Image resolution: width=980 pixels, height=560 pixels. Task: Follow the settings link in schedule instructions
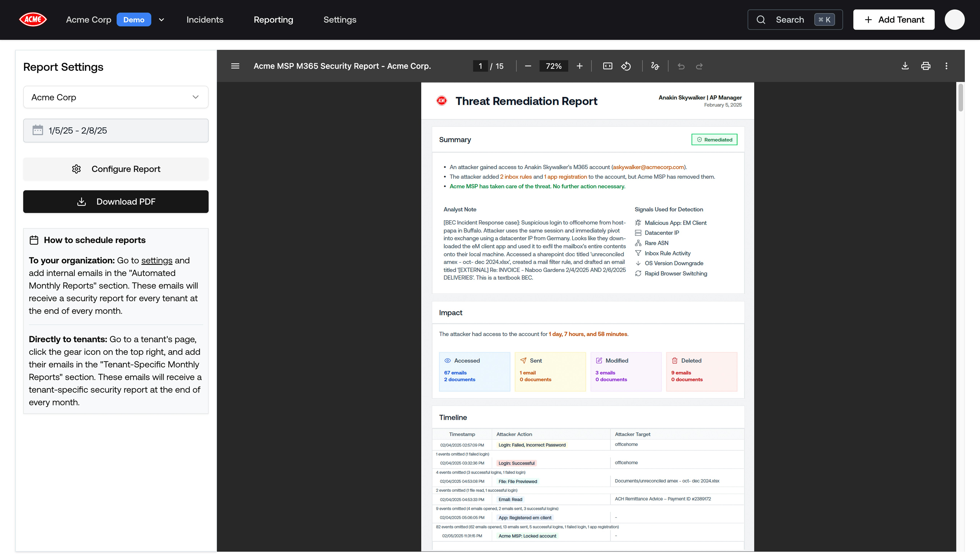coord(156,261)
